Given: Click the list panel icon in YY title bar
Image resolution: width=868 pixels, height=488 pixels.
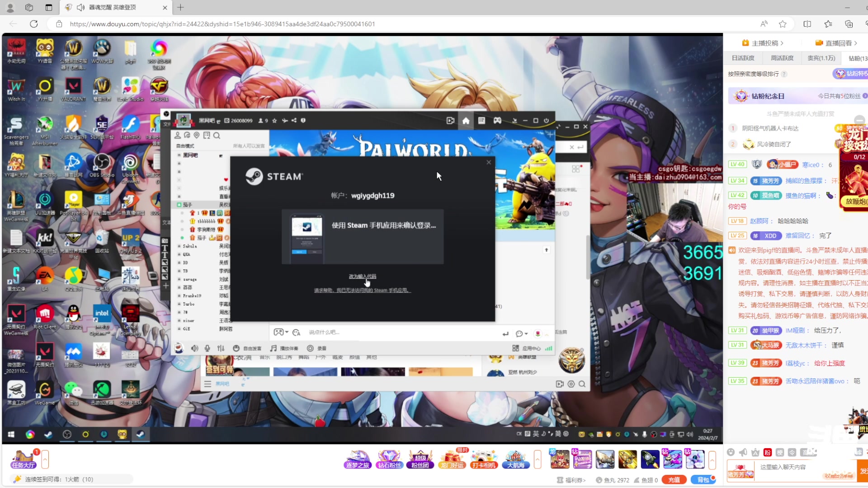Looking at the screenshot, I should (481, 121).
